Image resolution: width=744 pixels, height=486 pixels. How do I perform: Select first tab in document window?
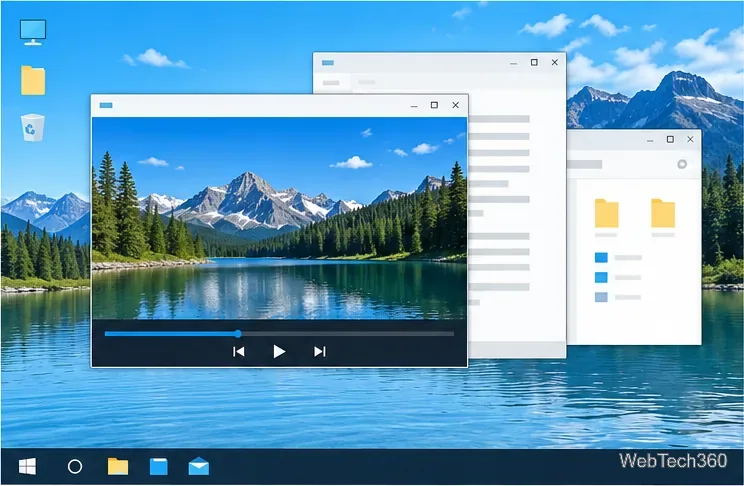331,83
